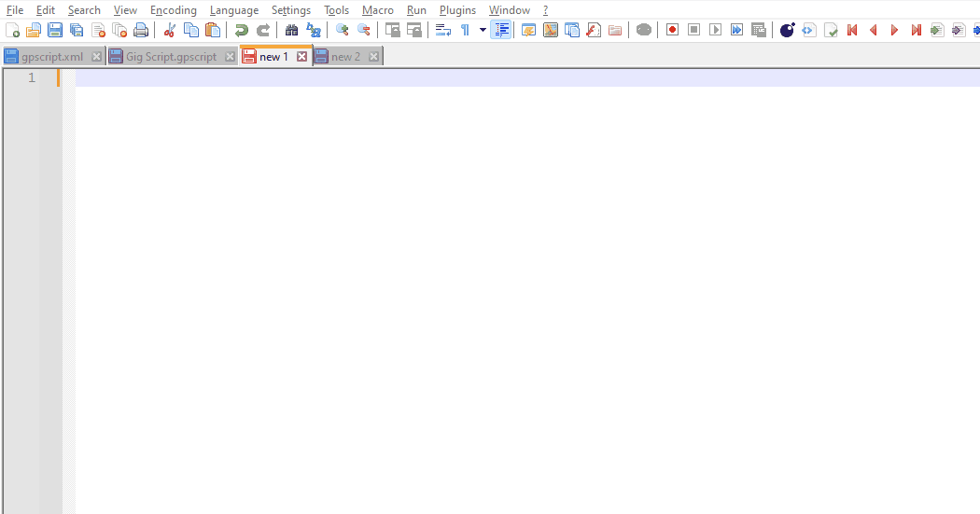Click the Print toolbar icon

(141, 30)
